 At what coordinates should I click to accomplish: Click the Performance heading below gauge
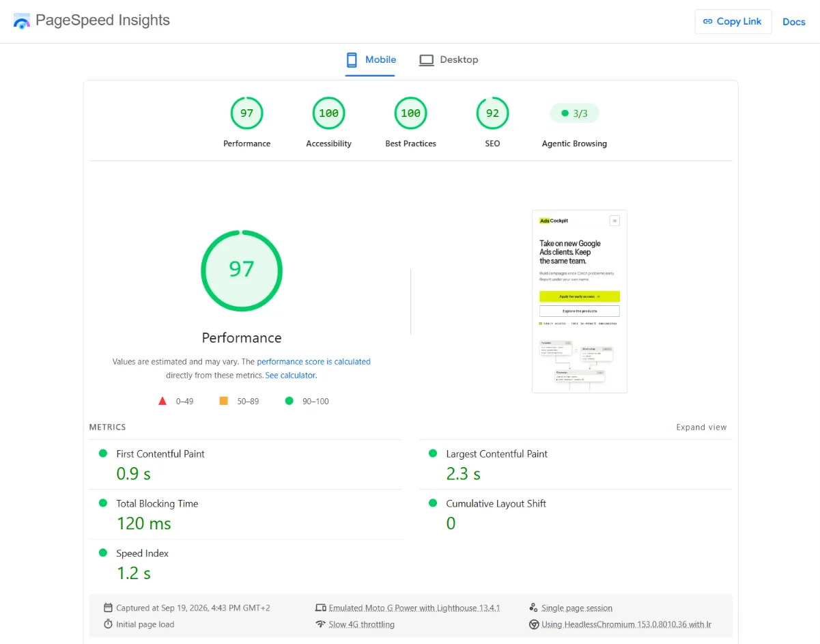coord(242,338)
